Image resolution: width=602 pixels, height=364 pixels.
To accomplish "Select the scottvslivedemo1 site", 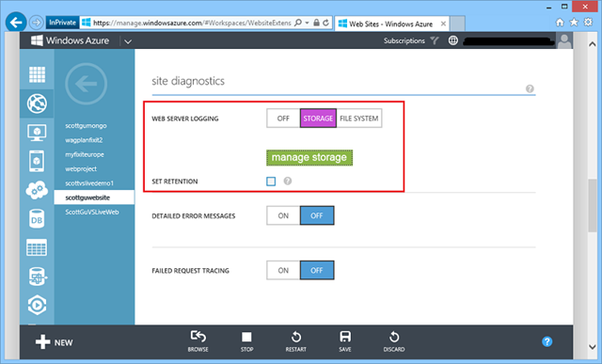I will coord(89,183).
